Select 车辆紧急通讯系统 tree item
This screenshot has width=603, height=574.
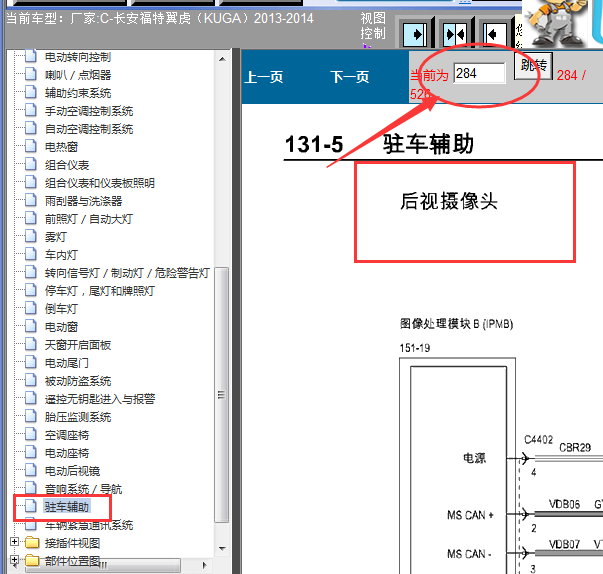click(x=89, y=525)
